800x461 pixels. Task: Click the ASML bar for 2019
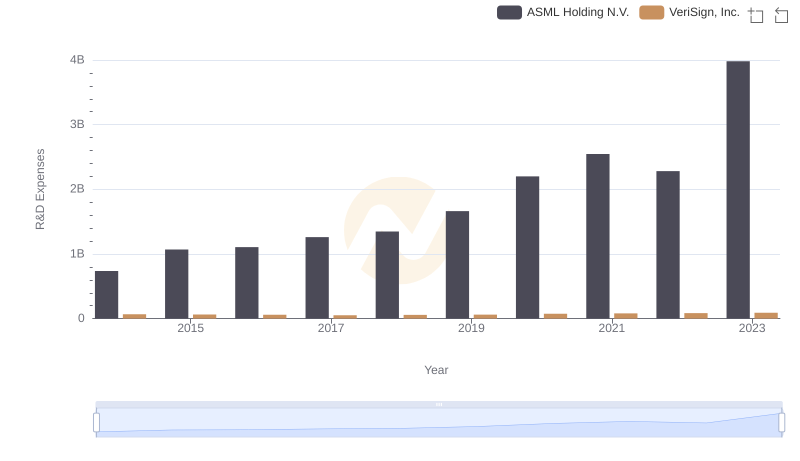(x=457, y=265)
